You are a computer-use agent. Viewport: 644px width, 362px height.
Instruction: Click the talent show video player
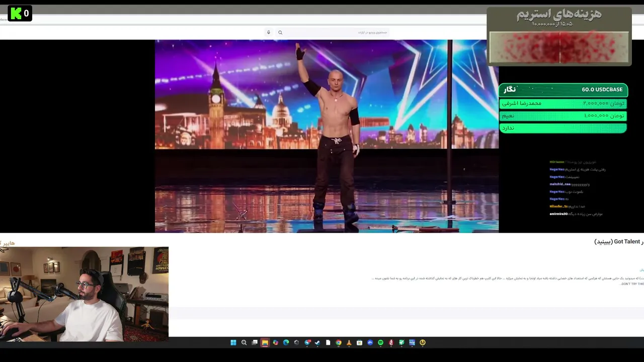327,136
